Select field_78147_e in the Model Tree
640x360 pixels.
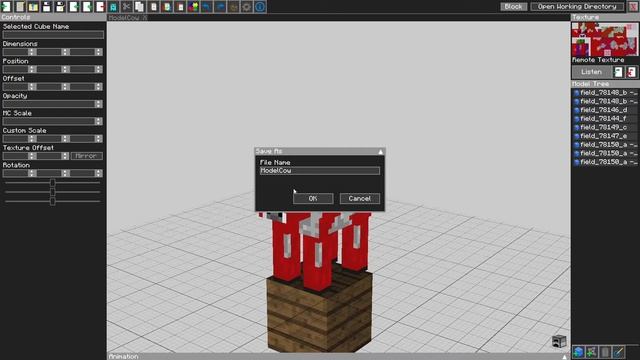(x=604, y=136)
